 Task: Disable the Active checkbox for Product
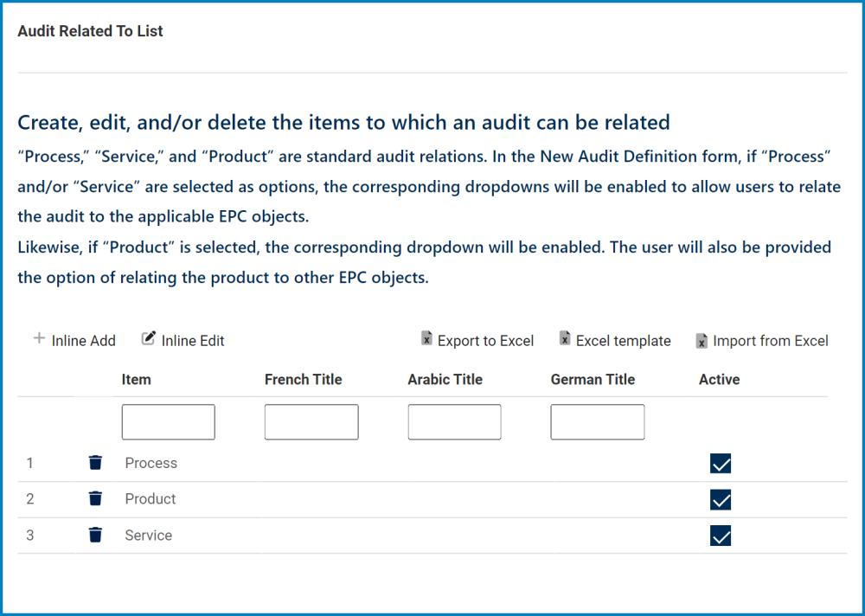pos(721,499)
